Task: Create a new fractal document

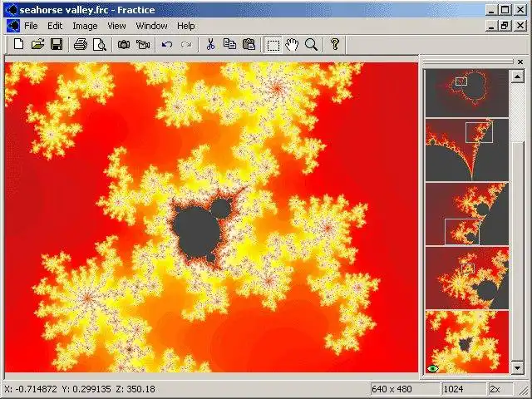Action: coord(18,44)
